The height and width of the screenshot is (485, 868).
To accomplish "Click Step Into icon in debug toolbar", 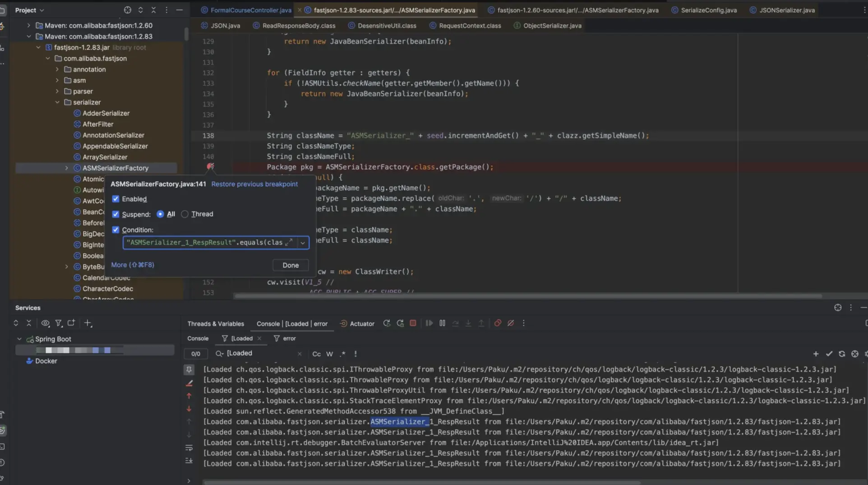I will click(x=468, y=323).
